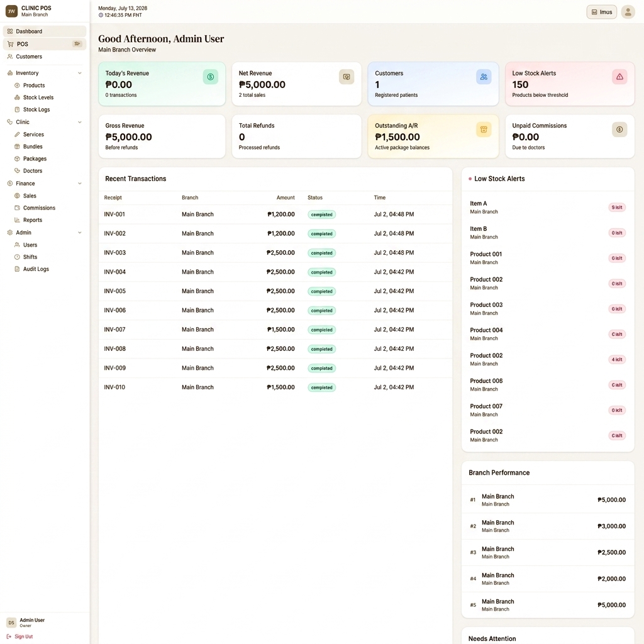Screen dimensions: 644x644
Task: Collapse the Admin section chevron
Action: coord(80,233)
